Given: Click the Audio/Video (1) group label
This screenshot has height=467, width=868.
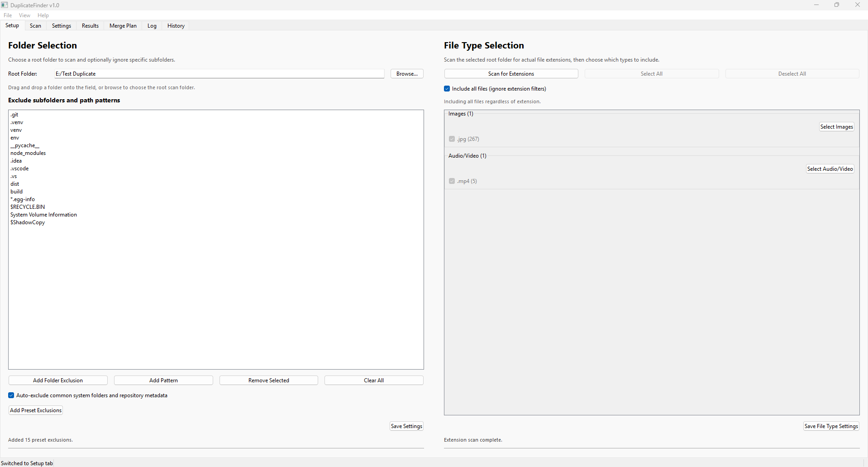Looking at the screenshot, I should coord(467,156).
